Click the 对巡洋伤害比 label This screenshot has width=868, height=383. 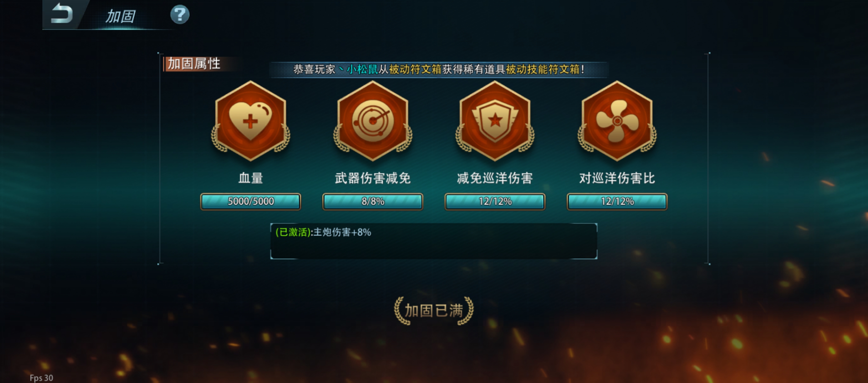[617, 178]
